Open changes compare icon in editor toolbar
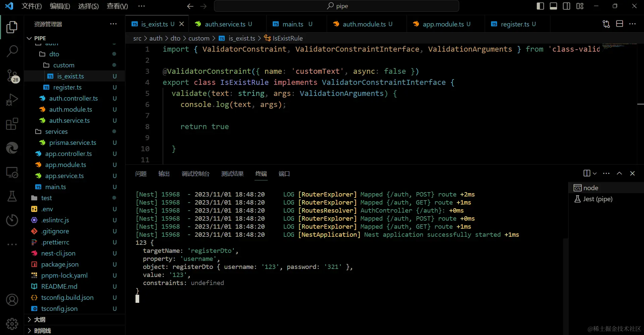Image resolution: width=644 pixels, height=335 pixels. pos(606,24)
